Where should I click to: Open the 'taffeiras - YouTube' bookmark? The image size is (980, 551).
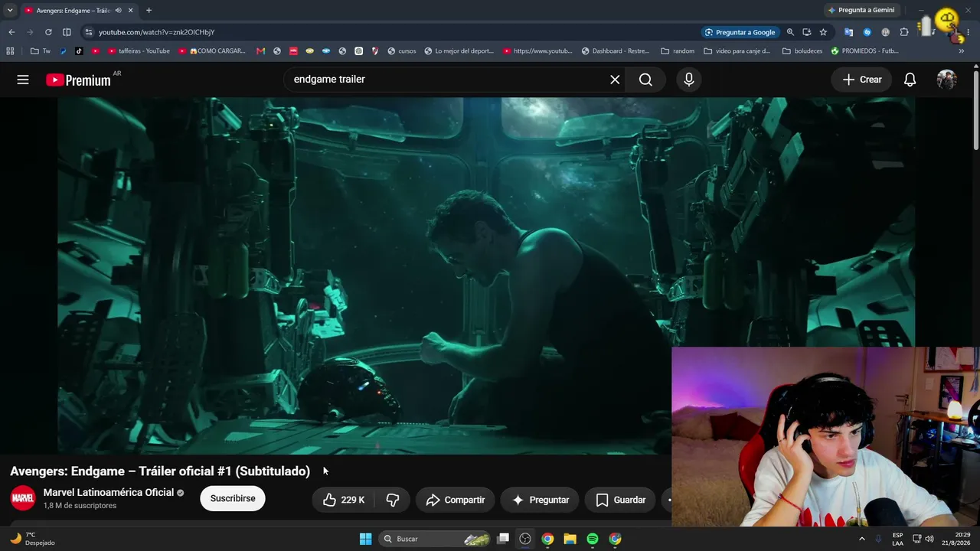[x=139, y=51]
